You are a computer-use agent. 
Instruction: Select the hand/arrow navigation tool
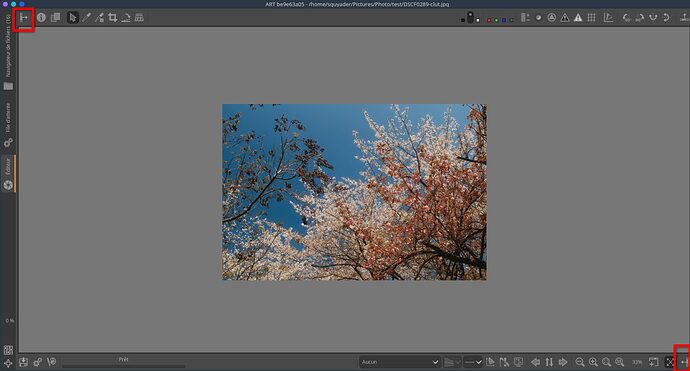click(73, 18)
